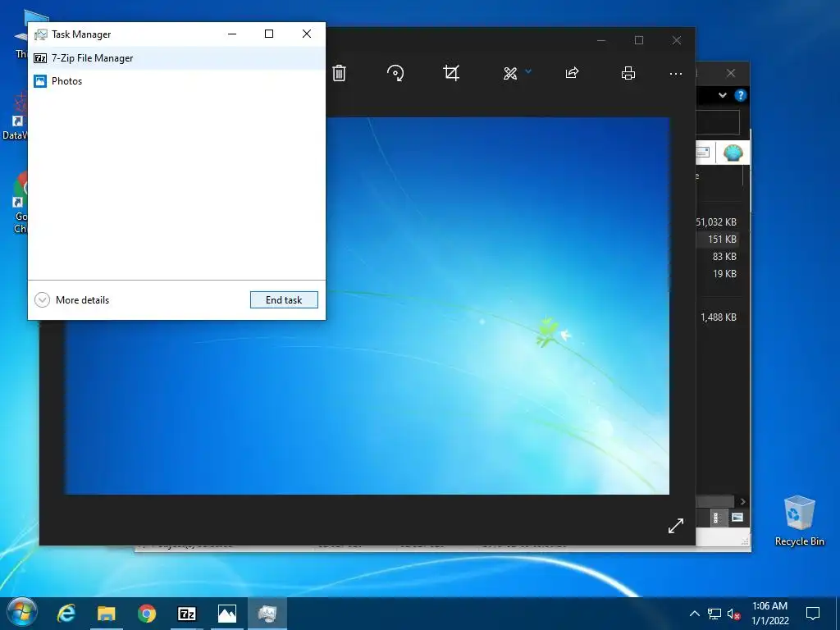Print the photo using the printer icon
The width and height of the screenshot is (840, 630).
coord(628,73)
